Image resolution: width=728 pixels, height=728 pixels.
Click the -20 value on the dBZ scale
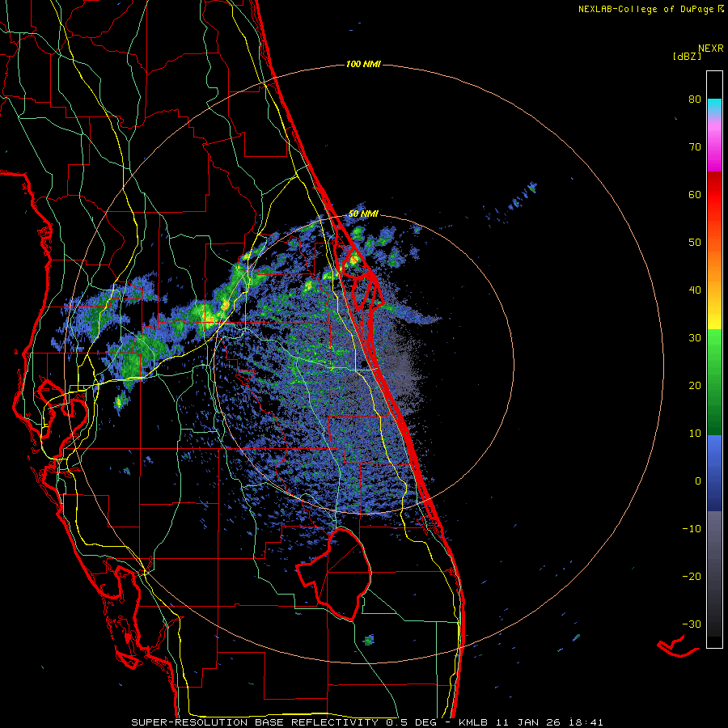click(x=692, y=576)
